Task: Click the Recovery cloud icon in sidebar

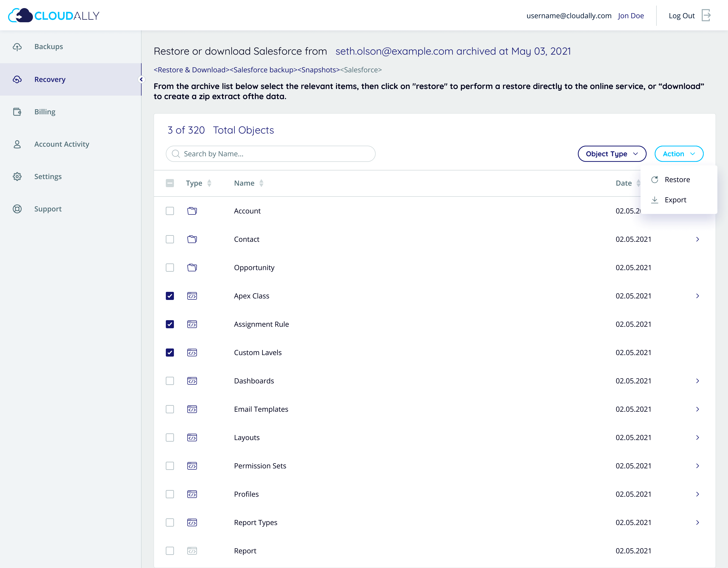Action: point(17,79)
